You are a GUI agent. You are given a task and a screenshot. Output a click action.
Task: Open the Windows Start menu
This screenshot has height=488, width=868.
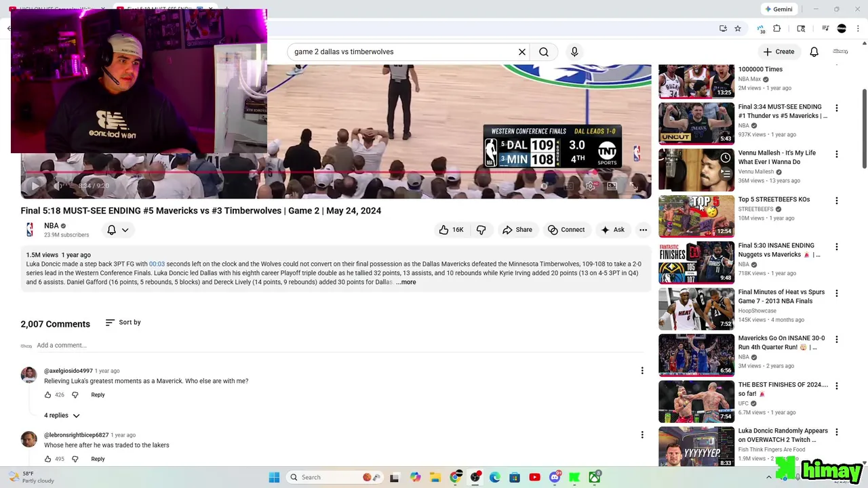coord(274,477)
